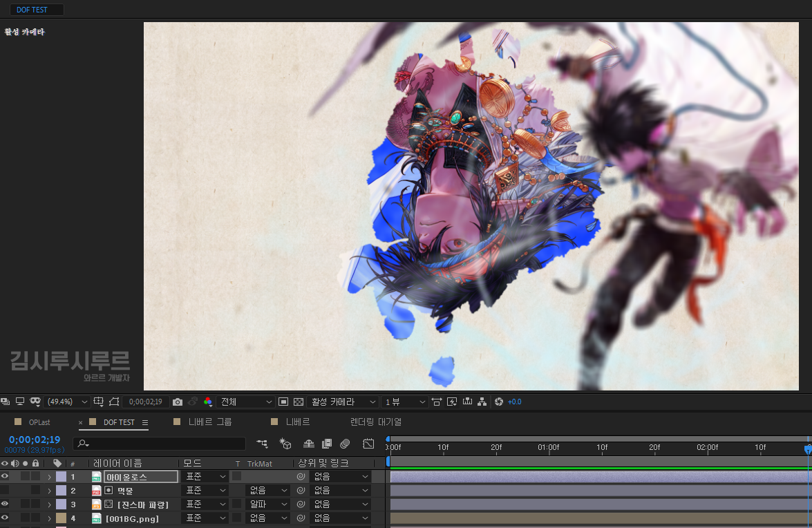The width and height of the screenshot is (812, 528).
Task: Open the 3D view dropdown 활성 카메라
Action: click(342, 402)
